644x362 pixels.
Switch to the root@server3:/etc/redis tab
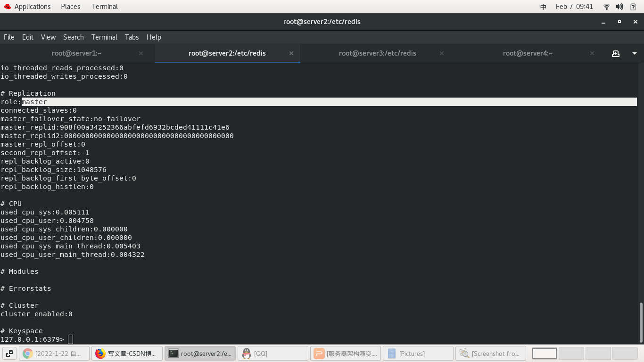[377, 53]
